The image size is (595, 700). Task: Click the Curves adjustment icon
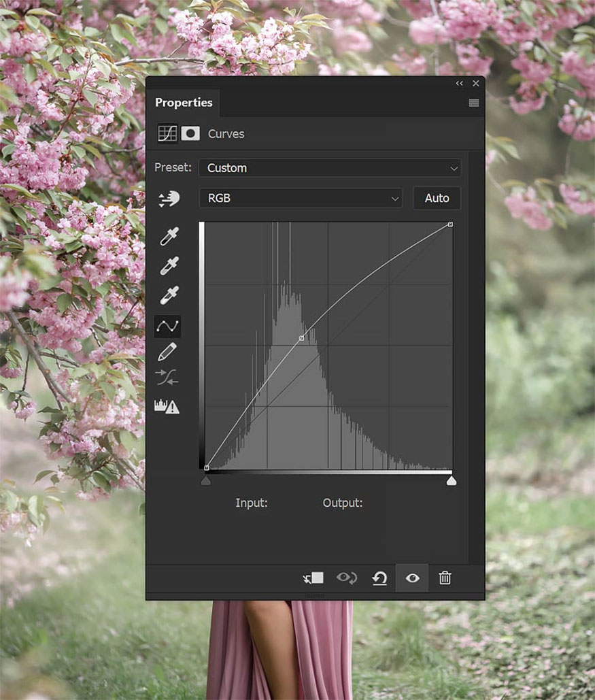(167, 133)
